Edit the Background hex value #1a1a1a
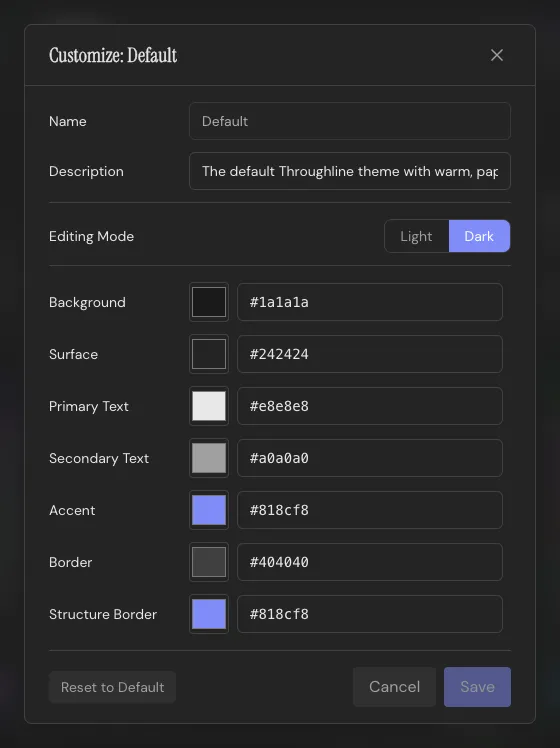The height and width of the screenshot is (748, 560). [370, 302]
